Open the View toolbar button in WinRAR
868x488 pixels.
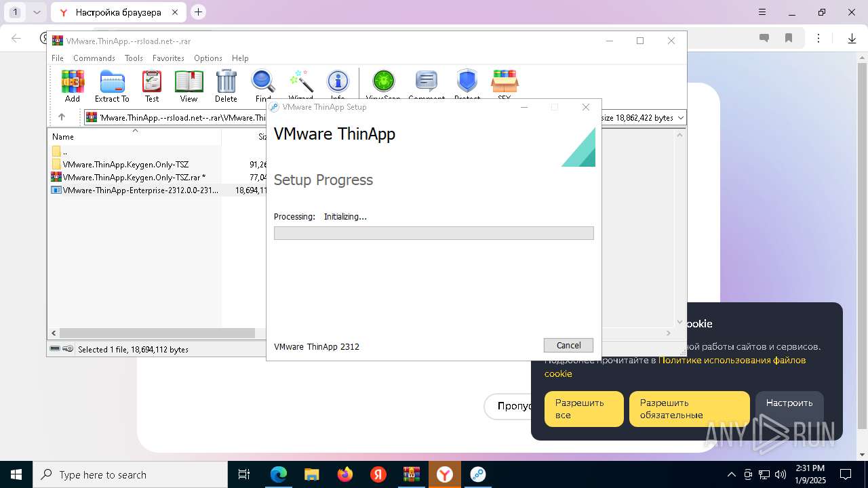click(189, 86)
